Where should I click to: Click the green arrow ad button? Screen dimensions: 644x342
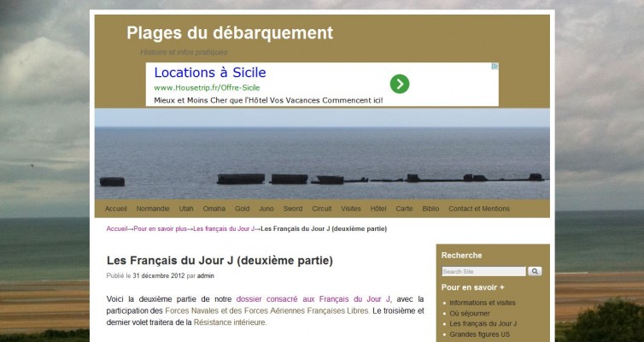point(400,85)
